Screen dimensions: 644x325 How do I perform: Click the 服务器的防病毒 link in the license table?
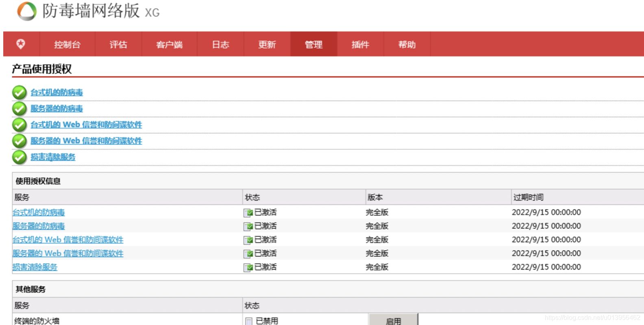pyautogui.click(x=39, y=226)
